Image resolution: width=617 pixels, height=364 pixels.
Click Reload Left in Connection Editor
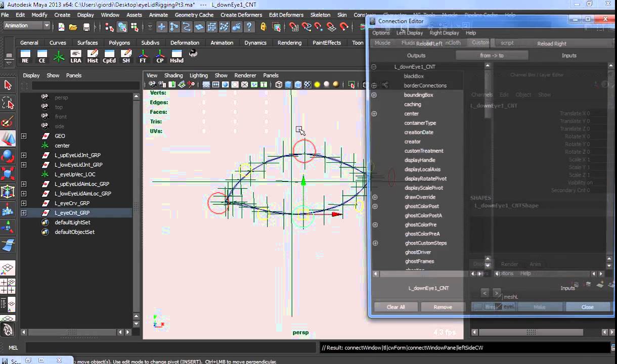[429, 43]
